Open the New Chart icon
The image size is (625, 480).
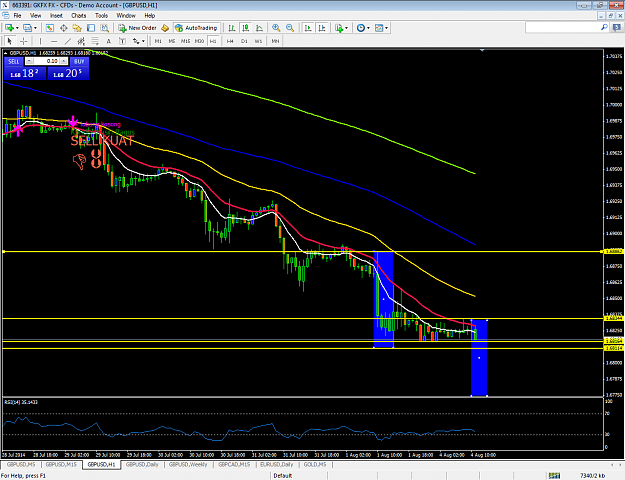tap(9, 28)
